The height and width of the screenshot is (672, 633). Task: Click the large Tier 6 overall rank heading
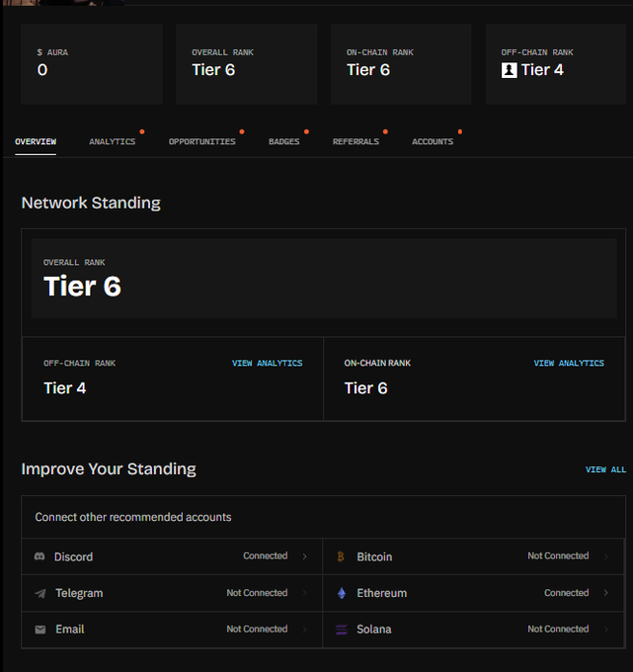[x=82, y=286]
